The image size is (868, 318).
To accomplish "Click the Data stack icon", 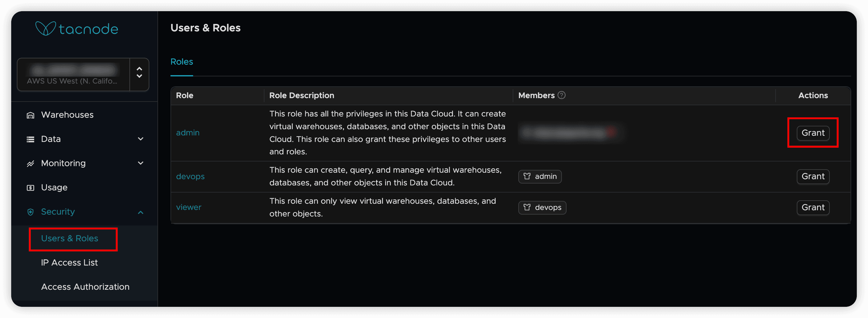I will coord(30,139).
